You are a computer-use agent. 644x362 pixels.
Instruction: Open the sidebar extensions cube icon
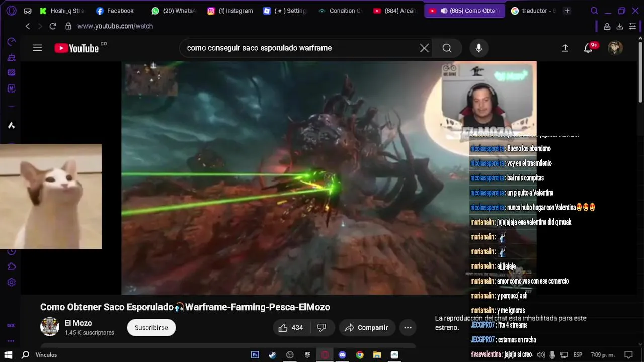(11, 266)
